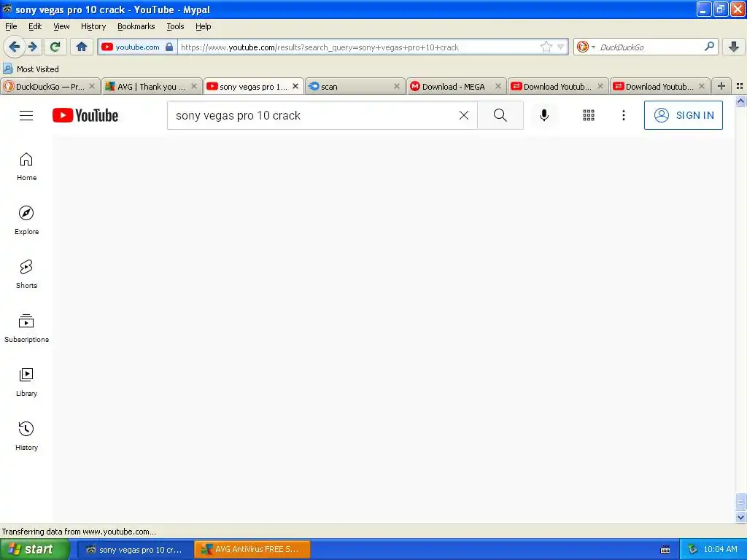Click the magnifier in the DuckDuckGo search box
This screenshot has width=747, height=560.
tap(709, 47)
